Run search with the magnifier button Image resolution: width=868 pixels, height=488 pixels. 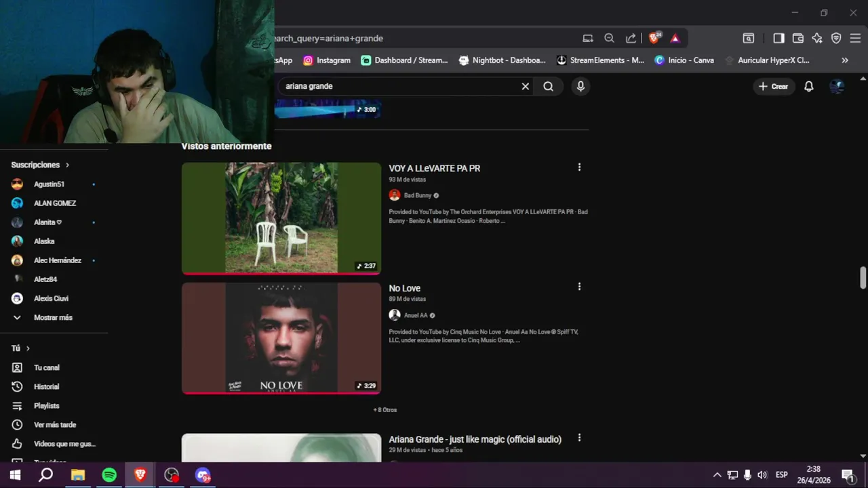tap(548, 86)
